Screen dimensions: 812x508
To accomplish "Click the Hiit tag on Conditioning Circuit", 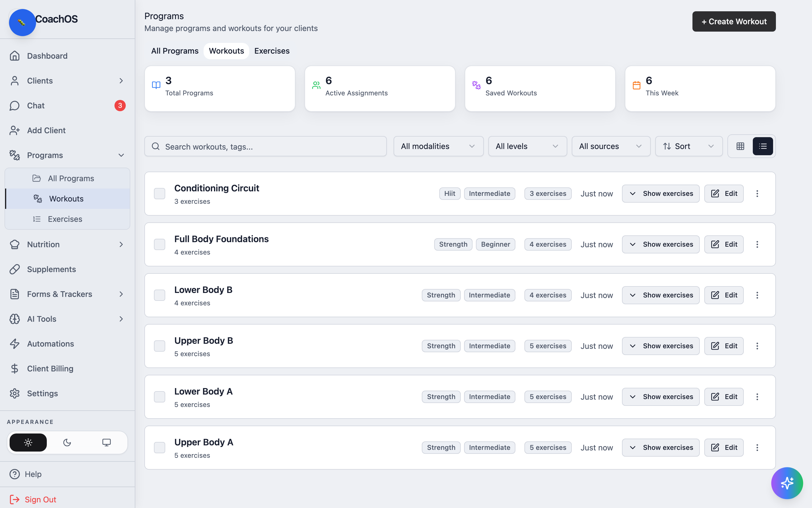I will point(450,194).
